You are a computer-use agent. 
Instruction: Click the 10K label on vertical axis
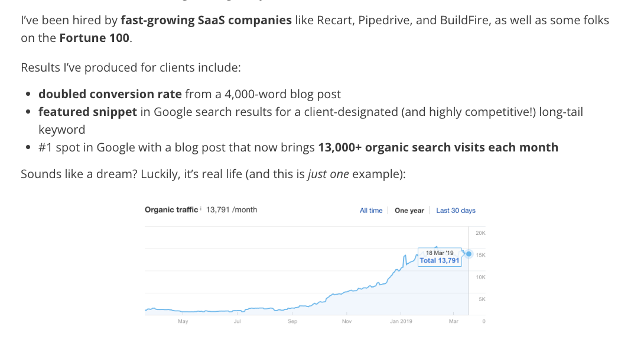(x=480, y=277)
